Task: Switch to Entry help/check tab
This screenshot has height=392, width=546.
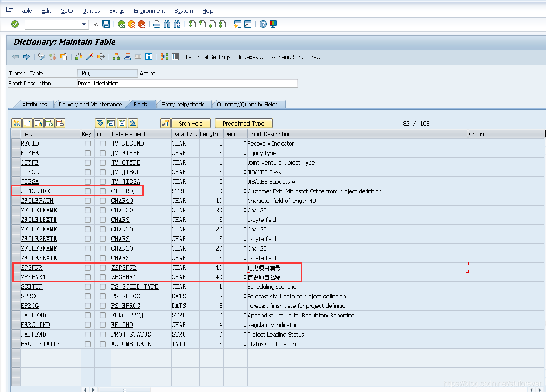Action: pos(183,104)
